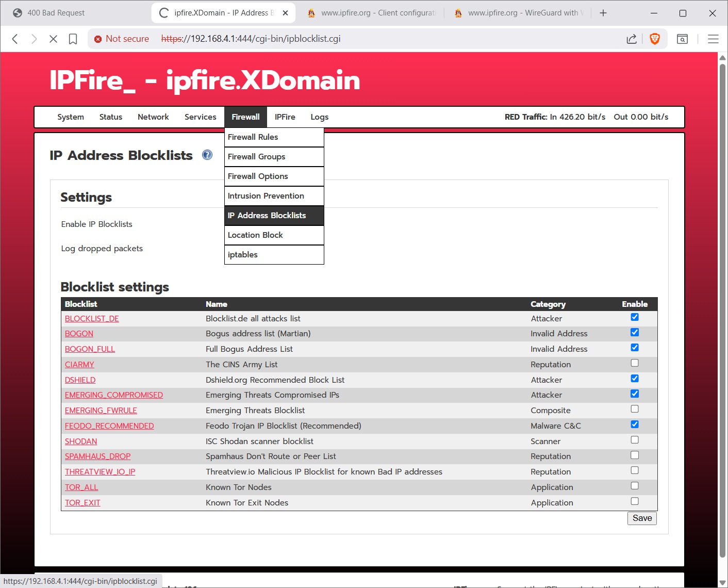Open the DSHIELD blocklist link
Screen dimensions: 728x588
(80, 380)
